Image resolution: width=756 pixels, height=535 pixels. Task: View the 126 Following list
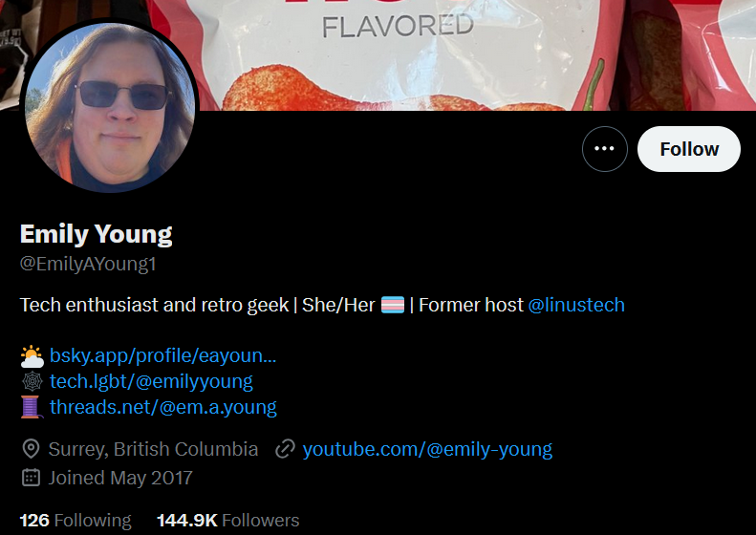click(76, 521)
